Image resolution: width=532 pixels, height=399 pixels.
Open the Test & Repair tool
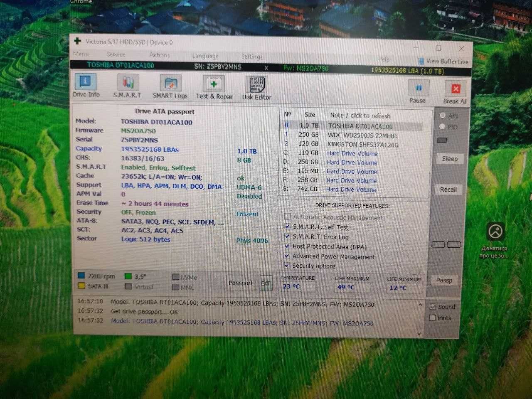coord(214,88)
